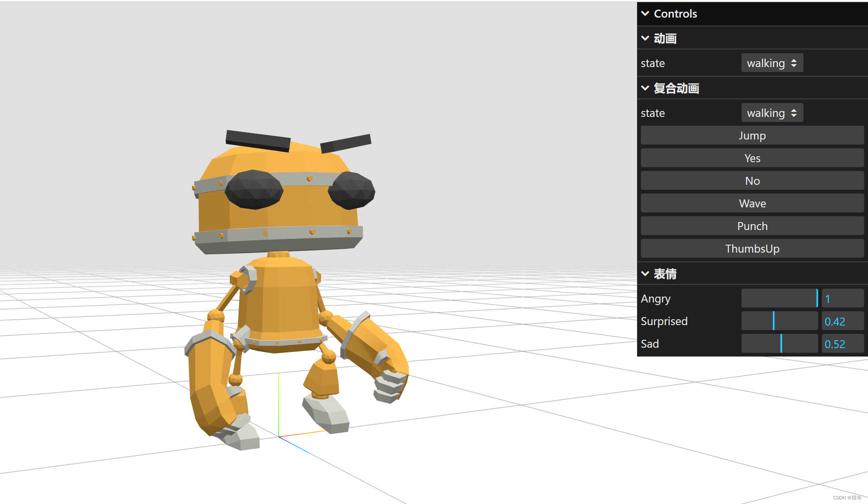Click the ThumbsUp button

click(x=752, y=249)
